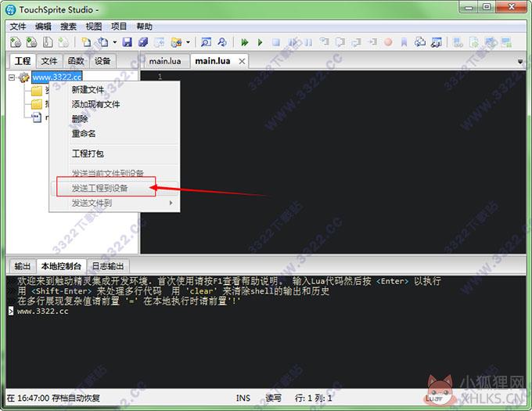Viewport: 532px width, 411px height.
Task: Click the find (magnifier window) toolbar icon
Action: [x=206, y=42]
